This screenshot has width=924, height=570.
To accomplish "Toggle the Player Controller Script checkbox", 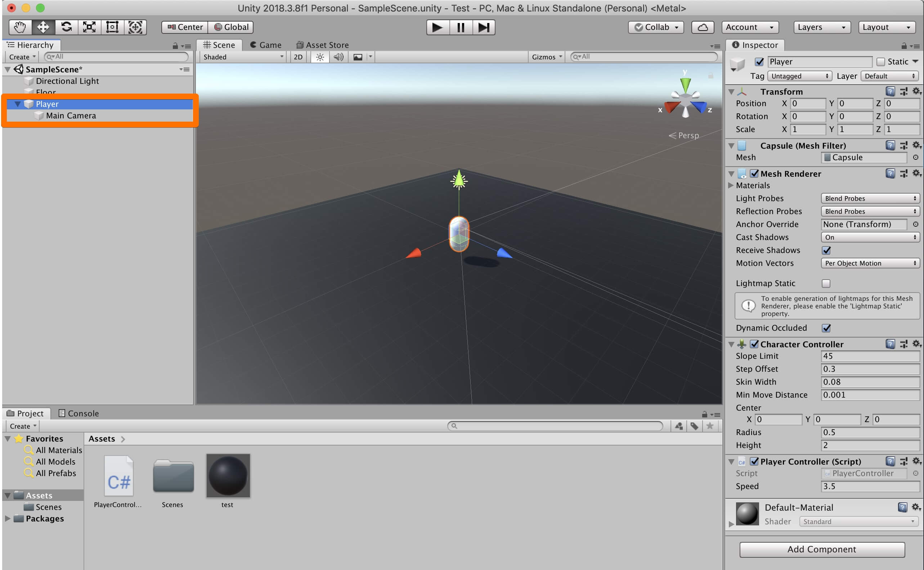I will coord(753,461).
